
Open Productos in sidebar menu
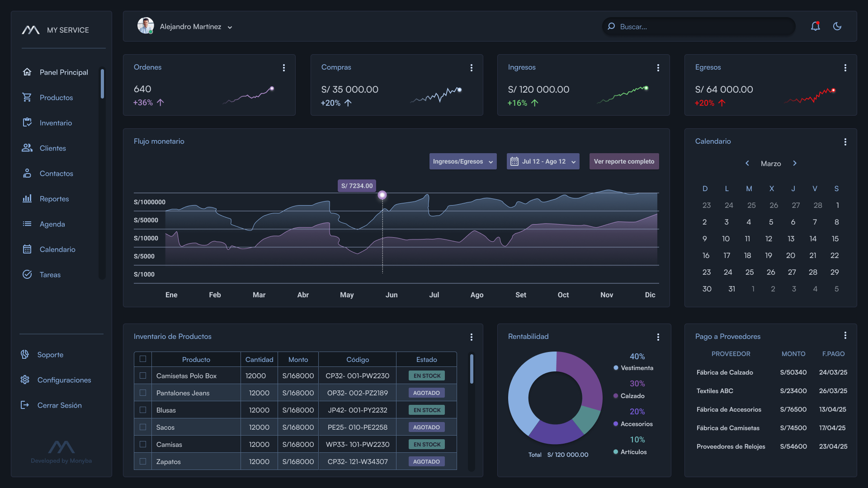coord(56,98)
